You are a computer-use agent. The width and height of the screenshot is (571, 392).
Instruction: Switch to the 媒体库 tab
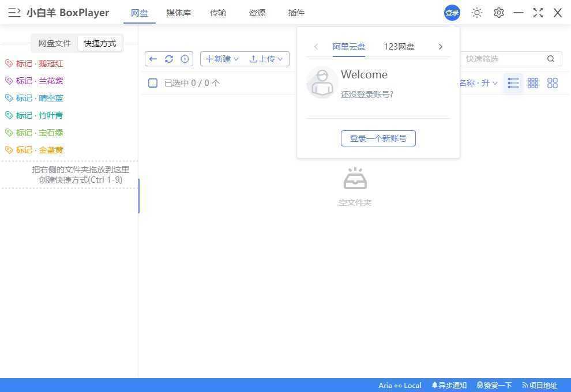click(178, 12)
